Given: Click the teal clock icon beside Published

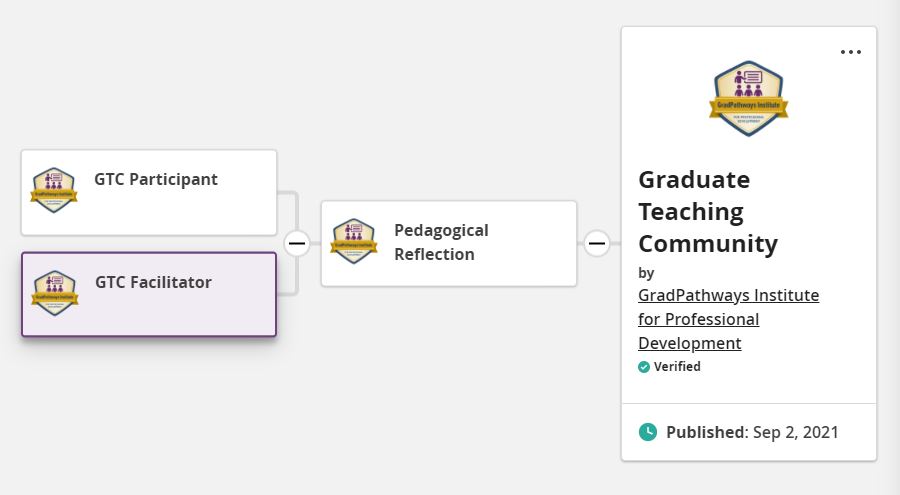Looking at the screenshot, I should [648, 432].
